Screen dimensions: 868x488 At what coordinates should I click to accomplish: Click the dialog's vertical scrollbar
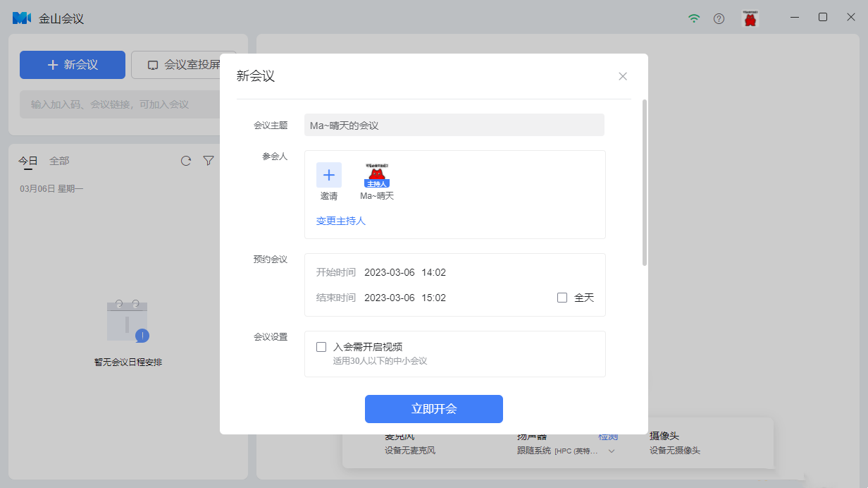(x=645, y=183)
